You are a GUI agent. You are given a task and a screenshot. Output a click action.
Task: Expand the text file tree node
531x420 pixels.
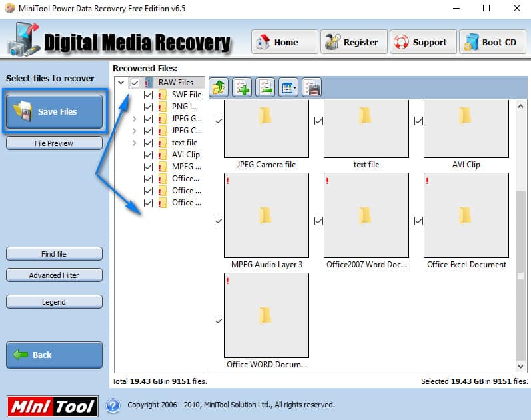point(134,143)
